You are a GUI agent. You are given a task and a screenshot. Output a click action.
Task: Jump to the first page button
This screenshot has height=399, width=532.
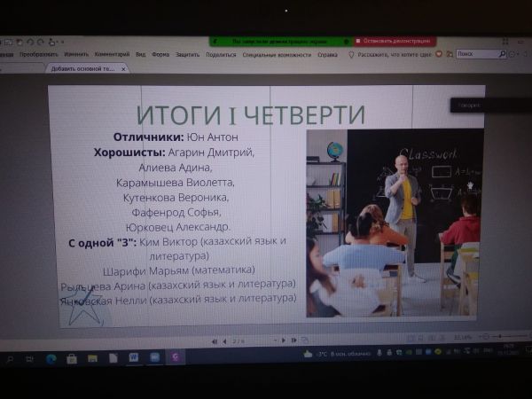click(x=214, y=340)
